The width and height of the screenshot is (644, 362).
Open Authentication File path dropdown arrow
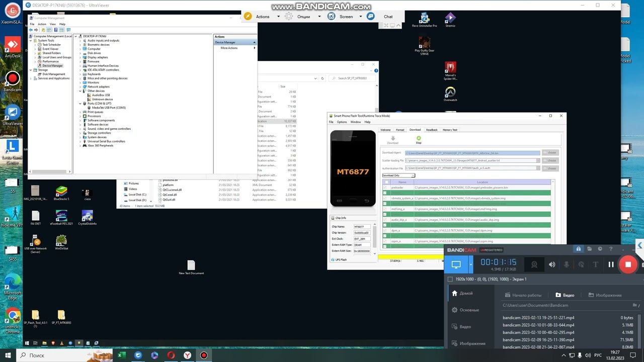point(538,168)
